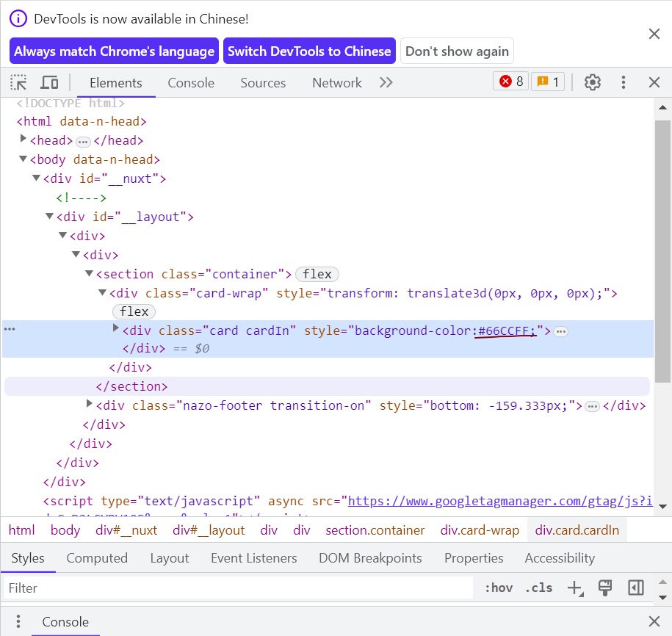Click the info icon in the banner
The image size is (672, 636).
click(x=18, y=19)
